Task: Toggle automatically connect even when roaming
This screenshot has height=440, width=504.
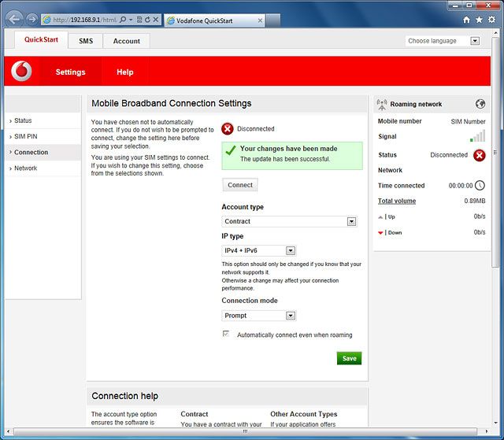Action: pos(227,335)
